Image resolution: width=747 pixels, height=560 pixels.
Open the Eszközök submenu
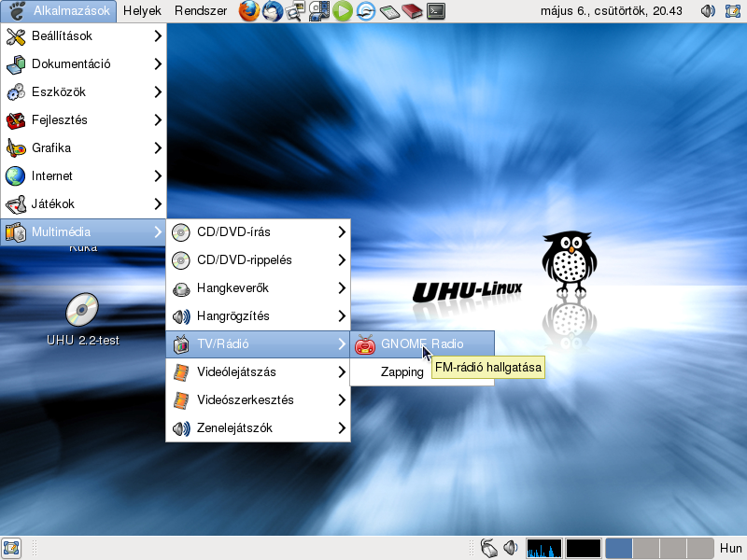tap(84, 91)
